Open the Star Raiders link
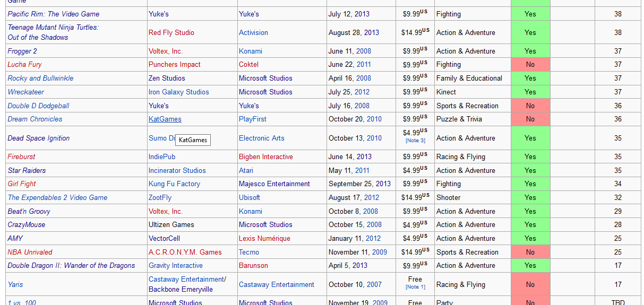The height and width of the screenshot is (305, 644). [x=27, y=170]
